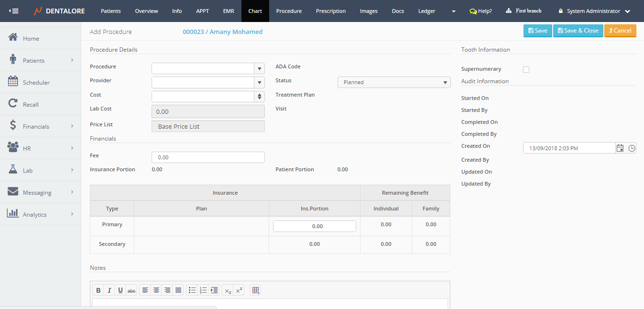Click the Fee input field
Screen dimensions: 644x309
point(208,157)
